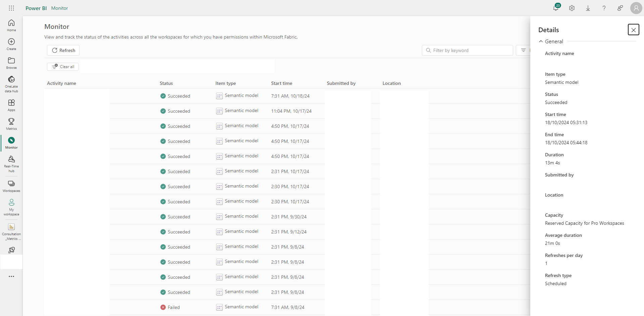Screen dimensions: 644x316
Task: Focus the Filter by keyword field
Action: coord(467,50)
